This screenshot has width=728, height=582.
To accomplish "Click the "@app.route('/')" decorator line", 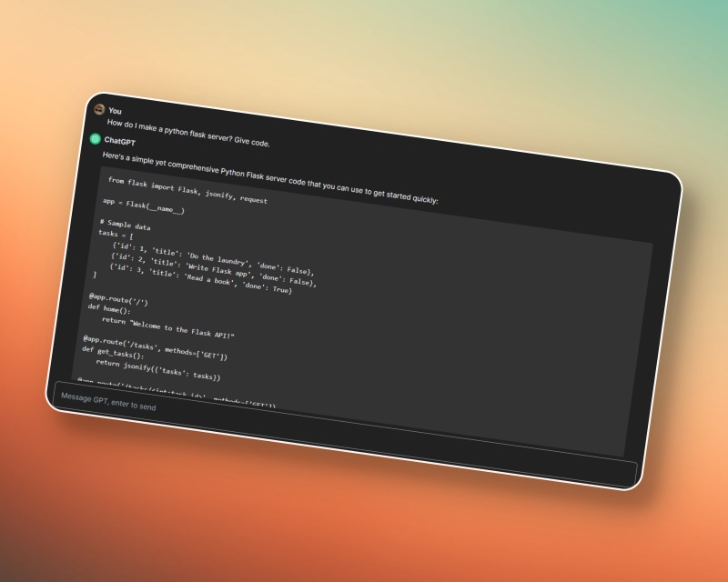I will (118, 298).
